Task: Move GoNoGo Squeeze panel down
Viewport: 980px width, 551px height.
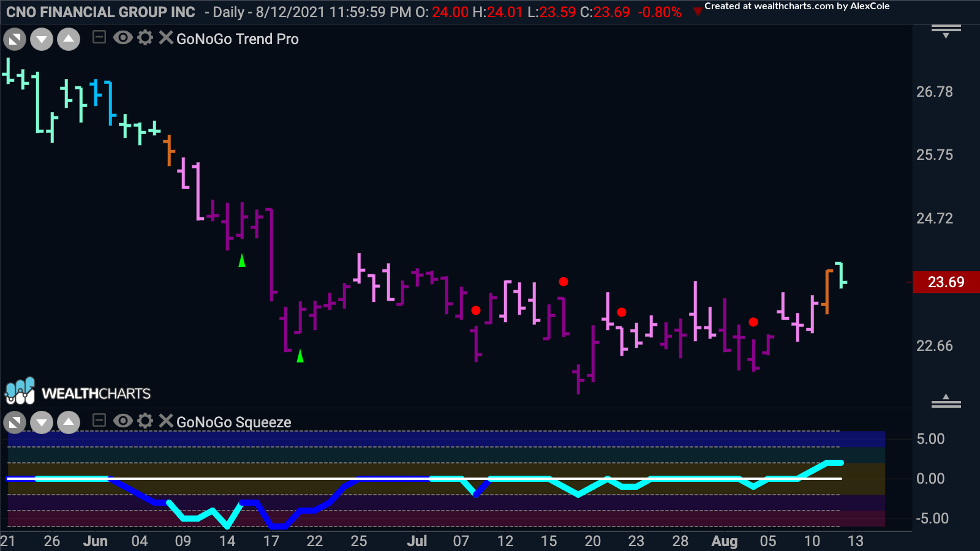Action: click(x=42, y=422)
